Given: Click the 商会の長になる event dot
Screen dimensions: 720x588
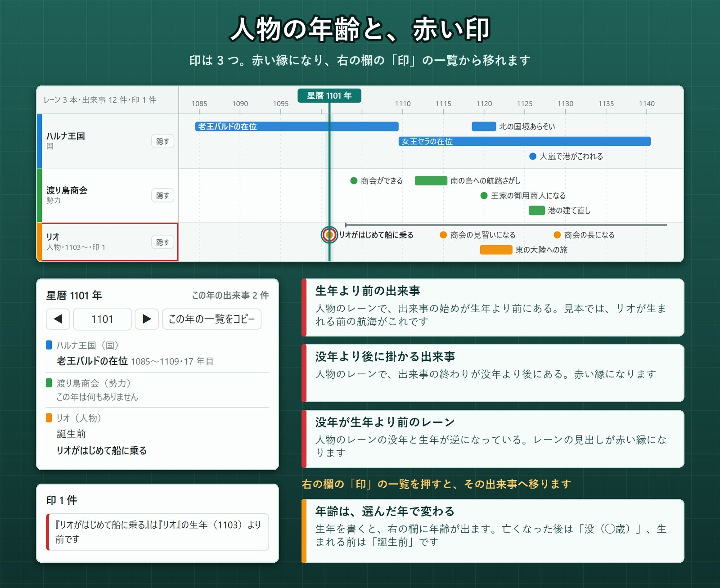Looking at the screenshot, I should tap(557, 234).
